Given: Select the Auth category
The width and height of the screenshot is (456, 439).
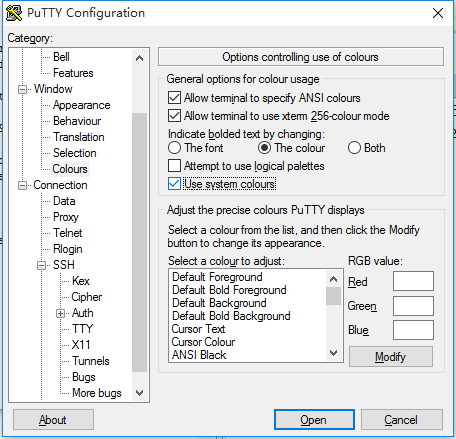Looking at the screenshot, I should [83, 313].
